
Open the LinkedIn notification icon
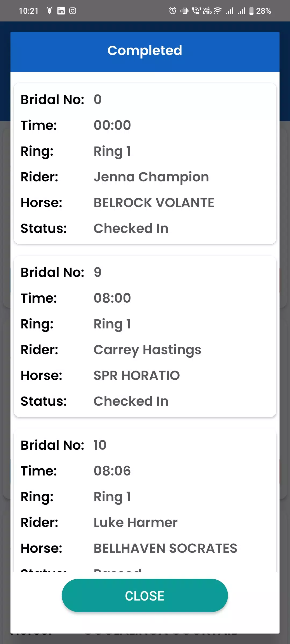pyautogui.click(x=61, y=11)
